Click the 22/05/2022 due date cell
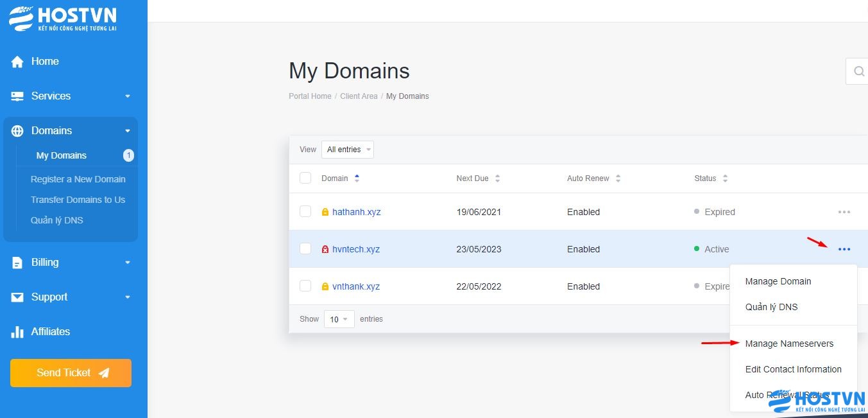 (479, 286)
